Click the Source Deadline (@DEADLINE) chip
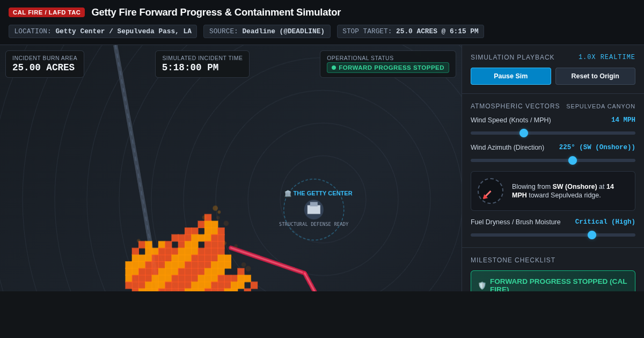The height and width of the screenshot is (338, 644). (x=267, y=31)
